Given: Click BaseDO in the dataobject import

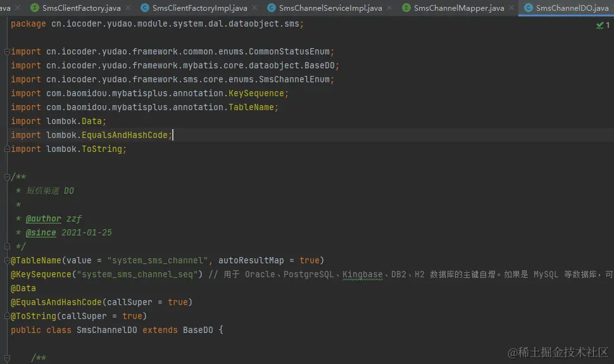Looking at the screenshot, I should (x=320, y=65).
